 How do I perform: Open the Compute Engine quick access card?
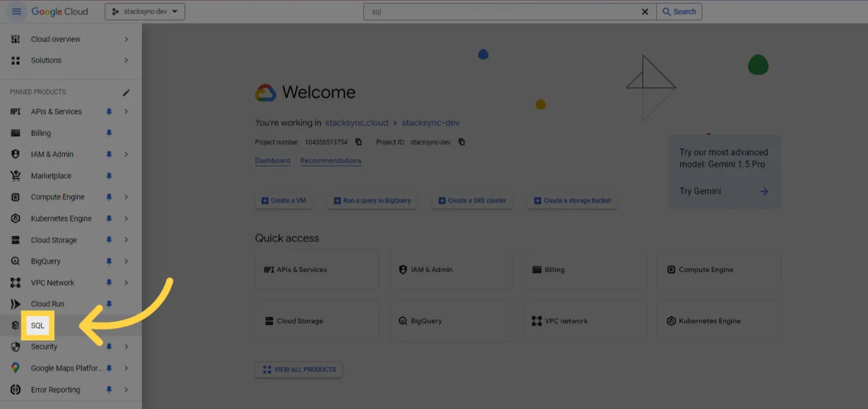(x=719, y=270)
